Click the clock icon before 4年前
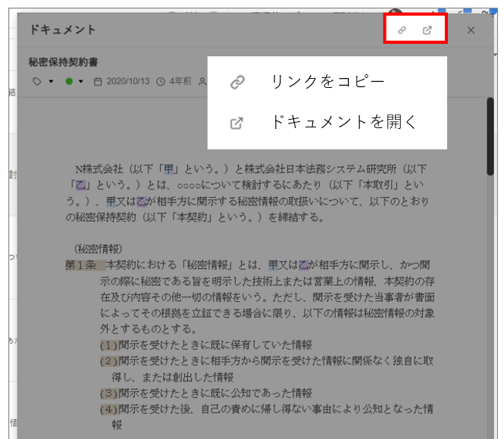The image size is (504, 439). (x=160, y=82)
